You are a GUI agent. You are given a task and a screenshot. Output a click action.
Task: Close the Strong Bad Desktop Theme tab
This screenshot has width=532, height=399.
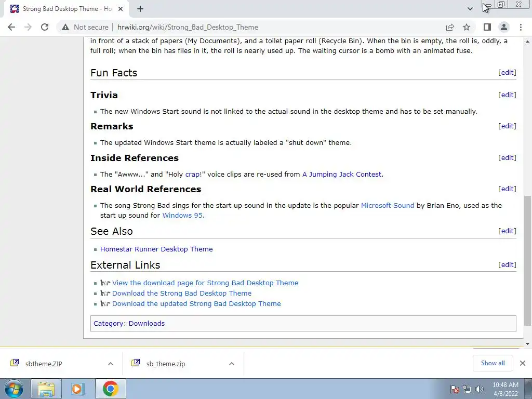(121, 9)
